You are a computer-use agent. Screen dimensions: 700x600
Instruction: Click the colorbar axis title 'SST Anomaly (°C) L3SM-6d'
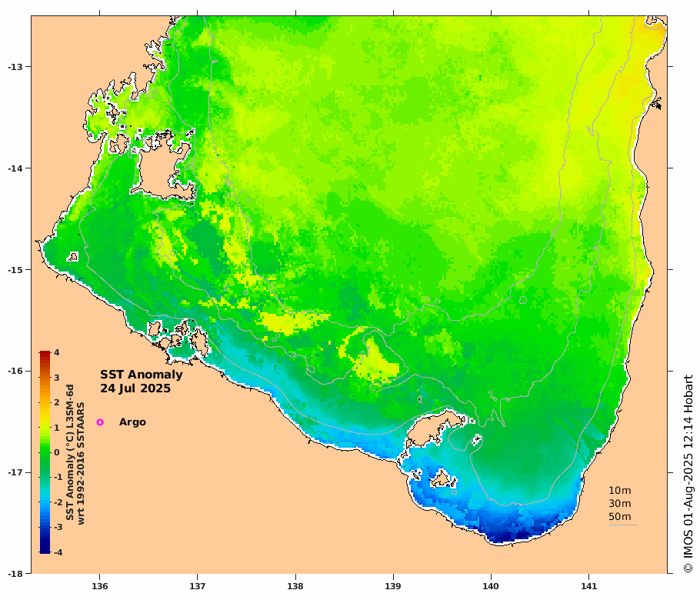click(x=70, y=452)
